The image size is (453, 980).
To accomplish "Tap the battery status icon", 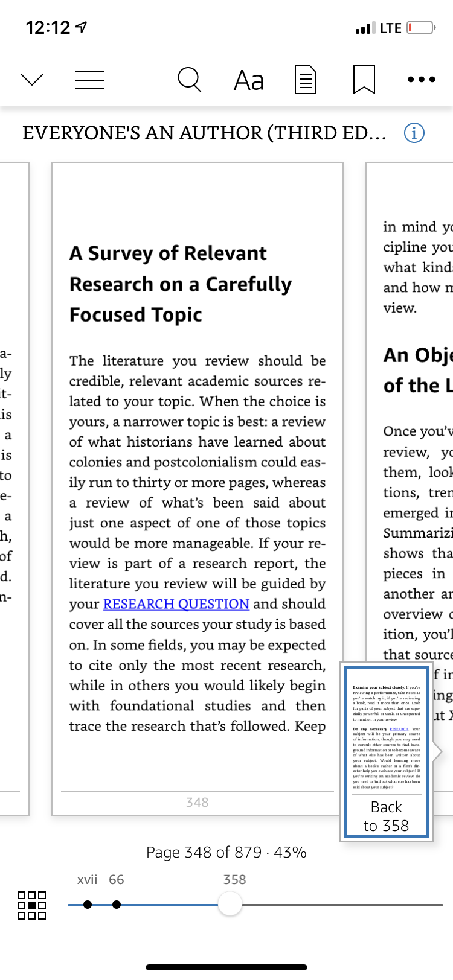I will 421,28.
